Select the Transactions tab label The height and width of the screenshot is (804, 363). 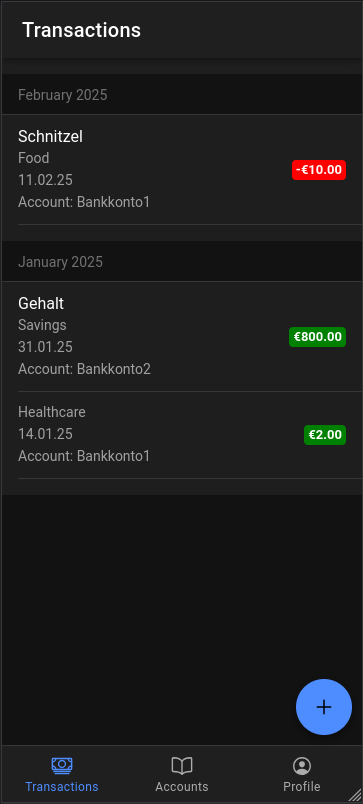coord(62,787)
